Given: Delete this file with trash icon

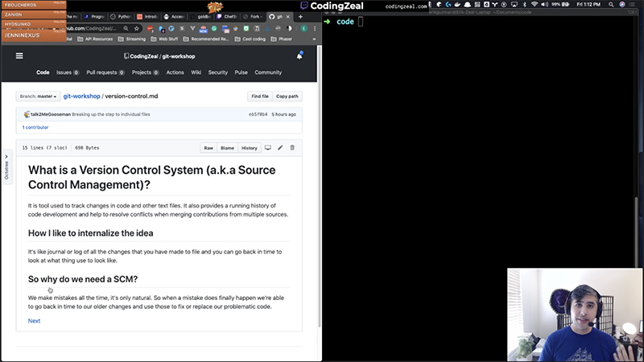Looking at the screenshot, I should pyautogui.click(x=292, y=148).
